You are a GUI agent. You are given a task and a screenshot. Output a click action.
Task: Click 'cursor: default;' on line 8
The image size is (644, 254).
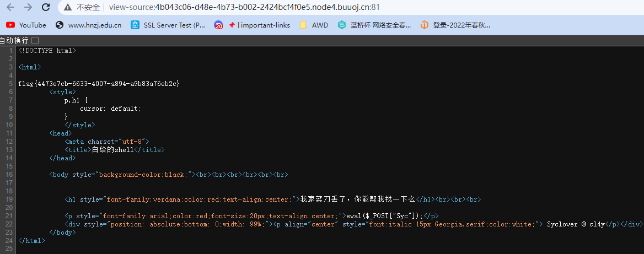110,109
